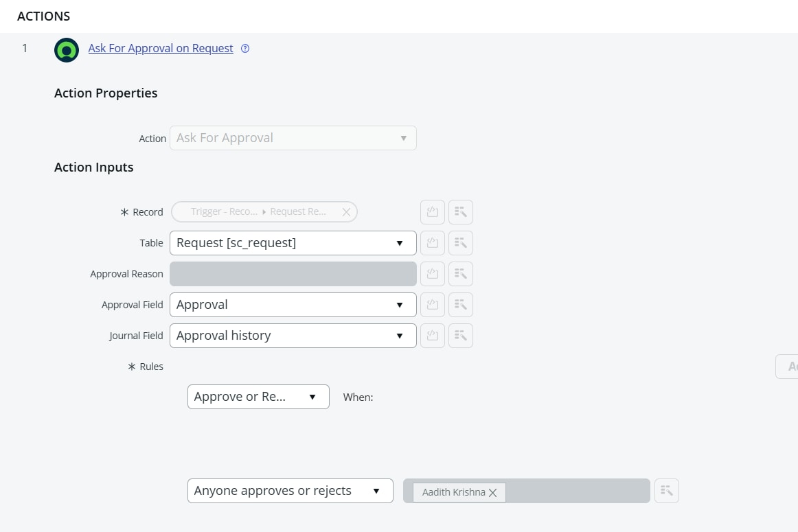Toggle scripting on the Record input

point(433,212)
